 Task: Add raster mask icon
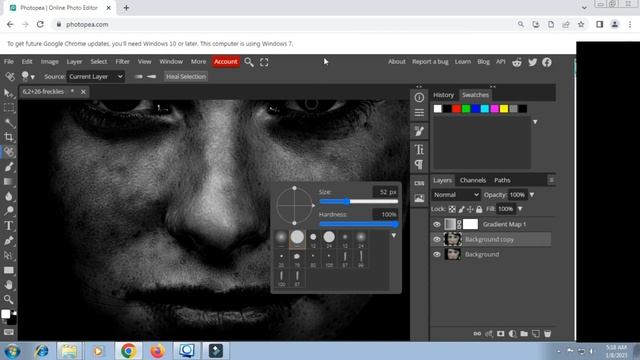click(500, 334)
